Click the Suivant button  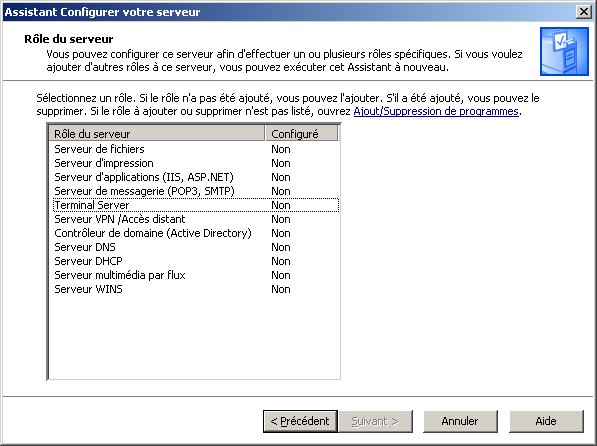(x=375, y=421)
